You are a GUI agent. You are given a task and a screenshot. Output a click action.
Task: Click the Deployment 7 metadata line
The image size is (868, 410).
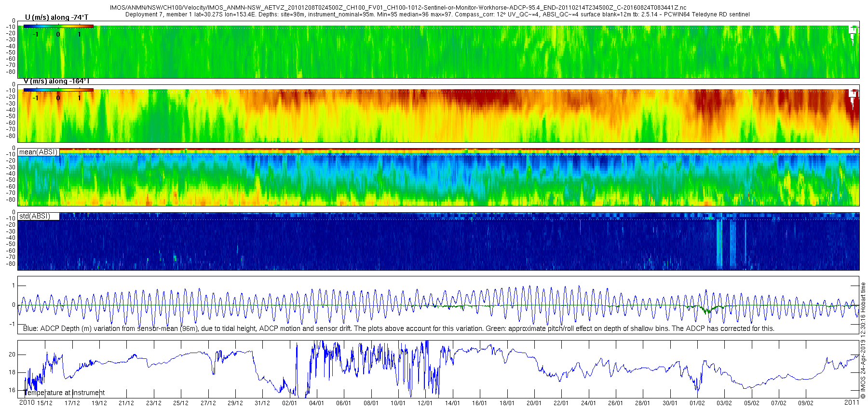[437, 14]
